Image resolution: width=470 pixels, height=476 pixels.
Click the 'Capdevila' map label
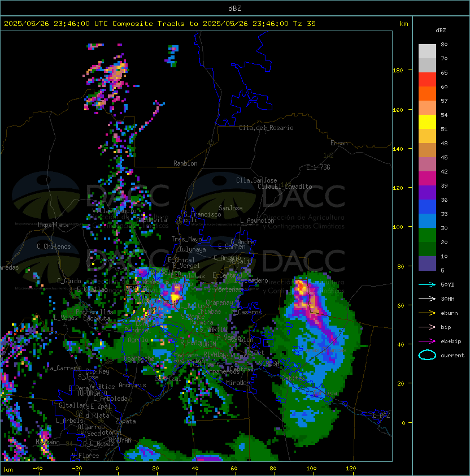[152, 220]
